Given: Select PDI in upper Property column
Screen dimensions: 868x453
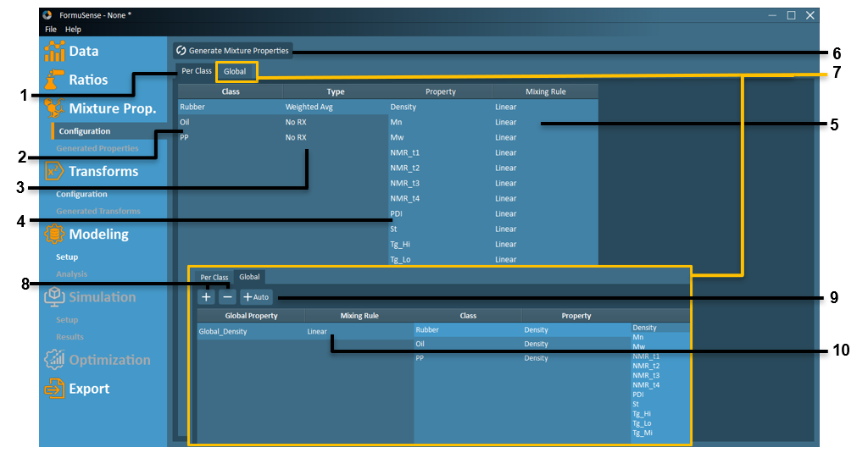Looking at the screenshot, I should 441,213.
